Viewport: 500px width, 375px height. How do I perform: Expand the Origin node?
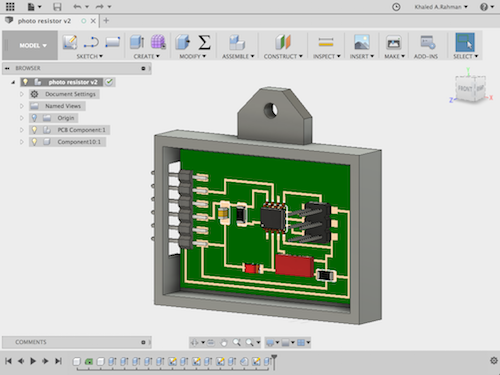(22, 118)
